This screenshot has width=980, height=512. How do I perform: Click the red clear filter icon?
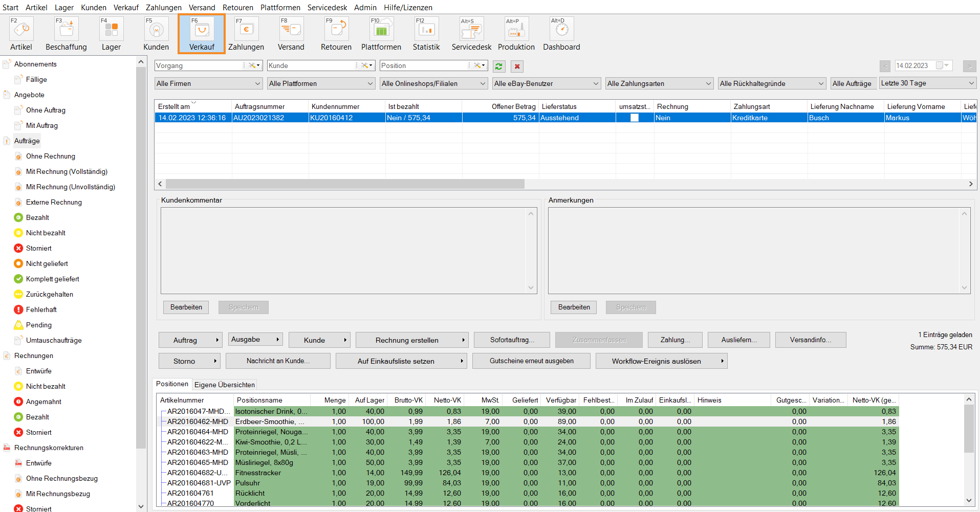tap(517, 66)
